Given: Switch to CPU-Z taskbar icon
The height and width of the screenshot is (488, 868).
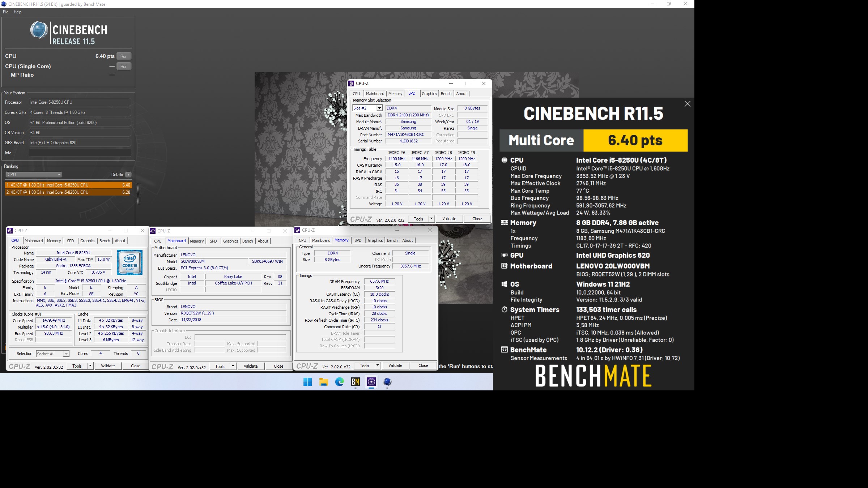Looking at the screenshot, I should tap(371, 382).
